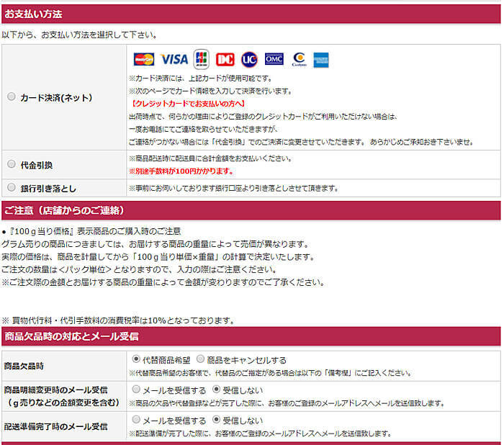
Task: Select the 銀行引き落とし radio button
Action: [x=11, y=187]
